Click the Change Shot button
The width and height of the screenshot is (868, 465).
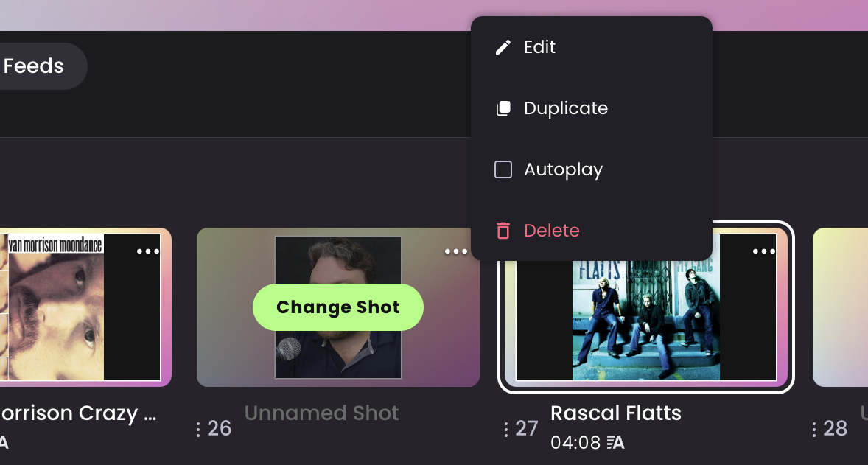coord(338,307)
